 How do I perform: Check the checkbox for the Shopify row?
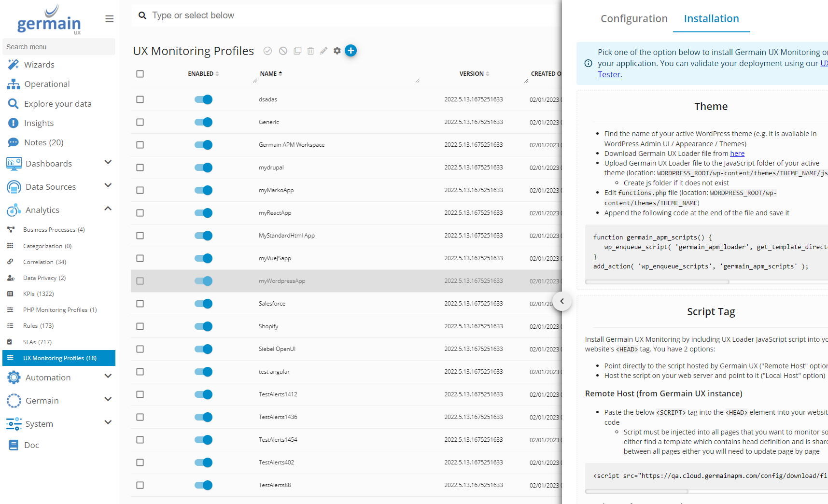click(140, 326)
